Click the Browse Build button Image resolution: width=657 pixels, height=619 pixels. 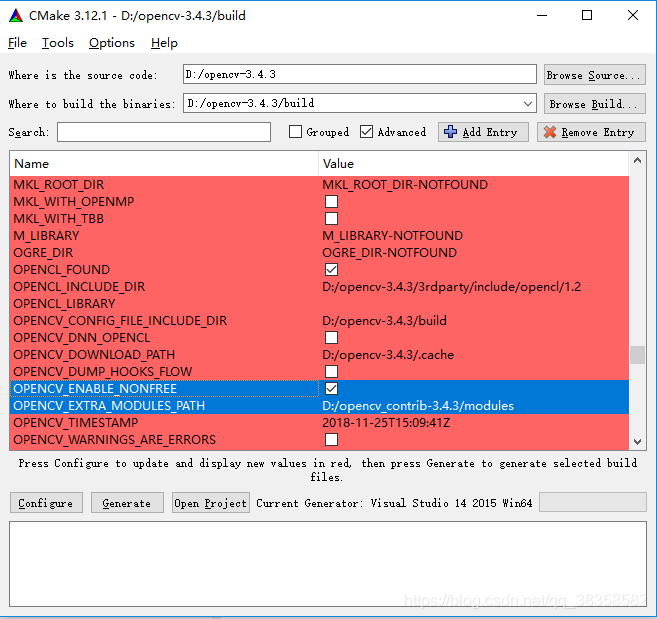click(x=595, y=104)
